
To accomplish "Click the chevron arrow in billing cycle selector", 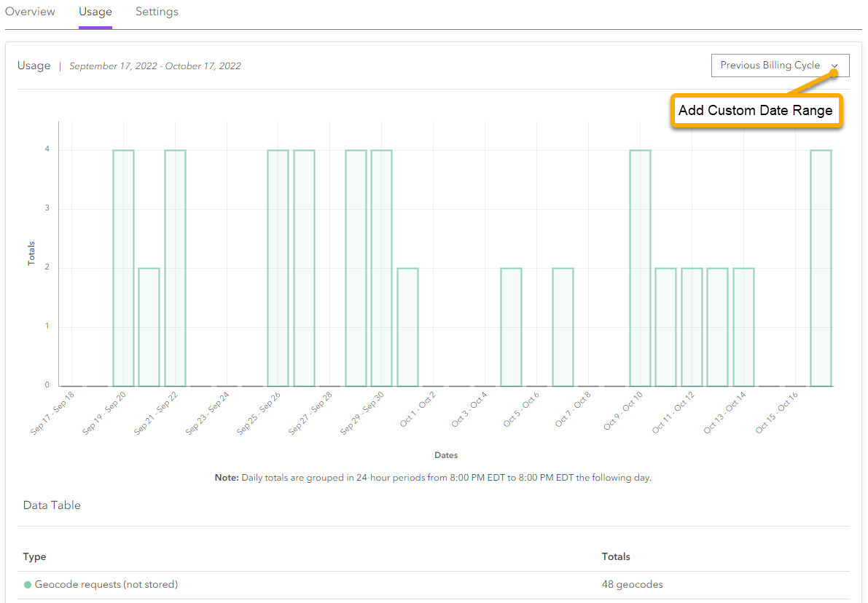I will click(x=835, y=66).
